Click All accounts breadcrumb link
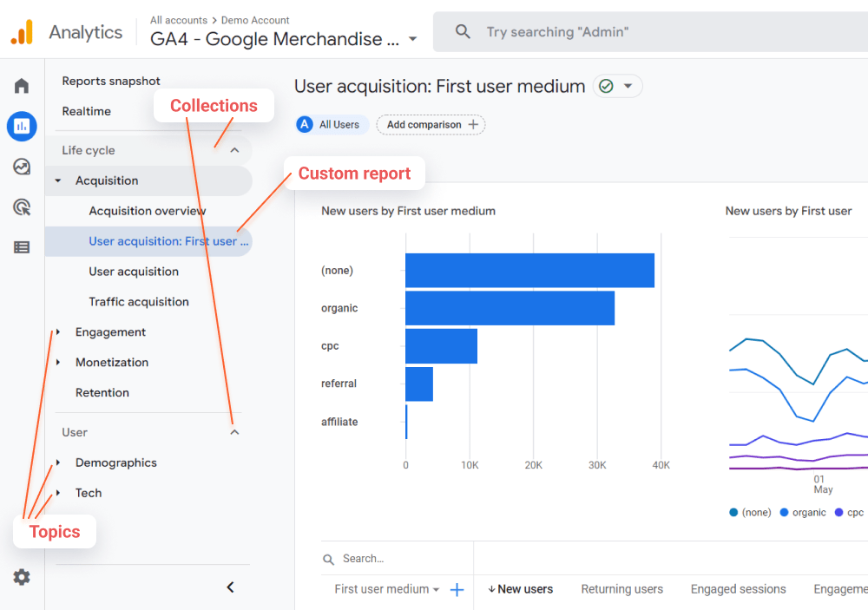This screenshot has width=868, height=610. (178, 20)
